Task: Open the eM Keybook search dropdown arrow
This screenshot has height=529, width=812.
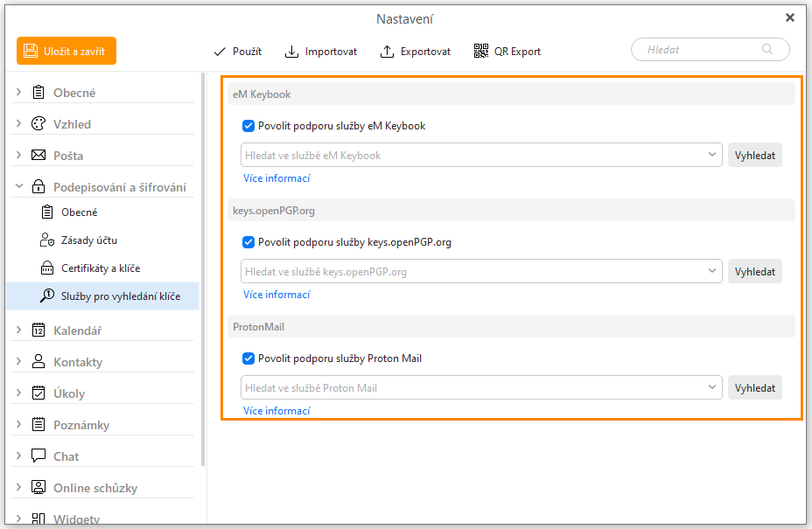Action: (x=712, y=156)
